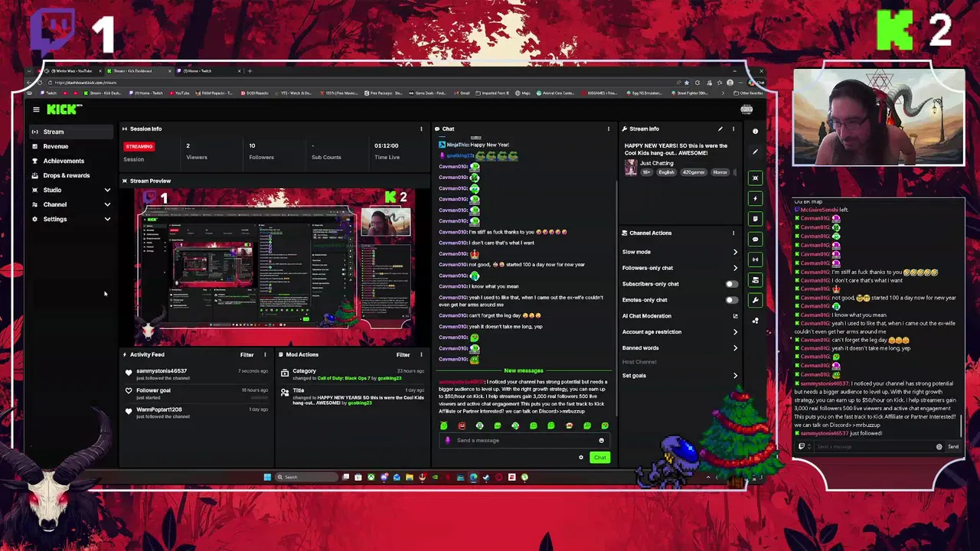Viewport: 980px width, 551px height.
Task: Click stream preview icon in right toolbar
Action: pos(755,178)
